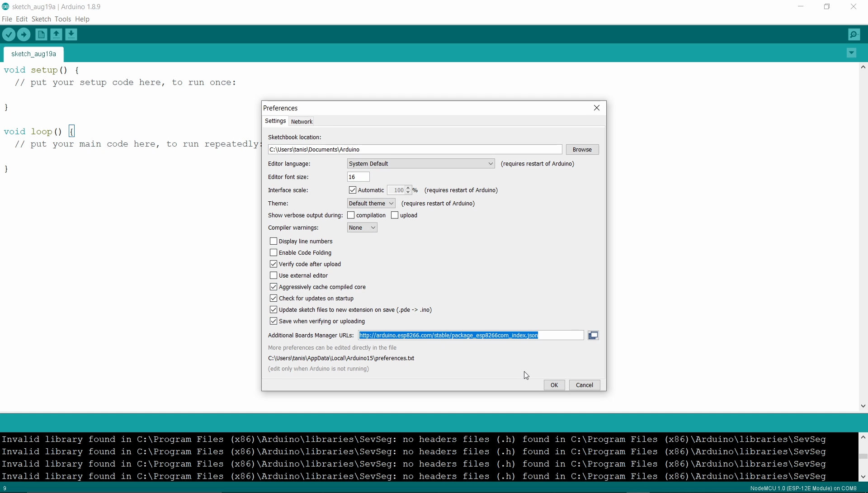Enable verbose output during compilation
Screen dimensions: 868x493
click(x=351, y=215)
